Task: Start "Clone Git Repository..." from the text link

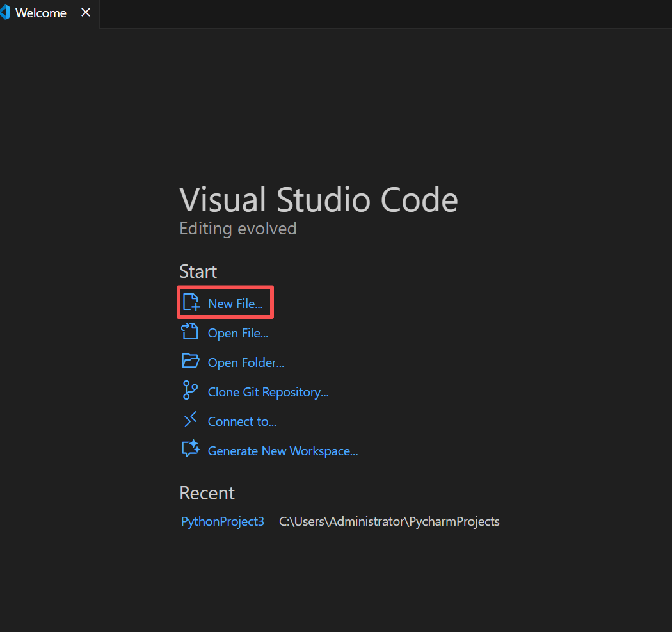Action: 268,392
